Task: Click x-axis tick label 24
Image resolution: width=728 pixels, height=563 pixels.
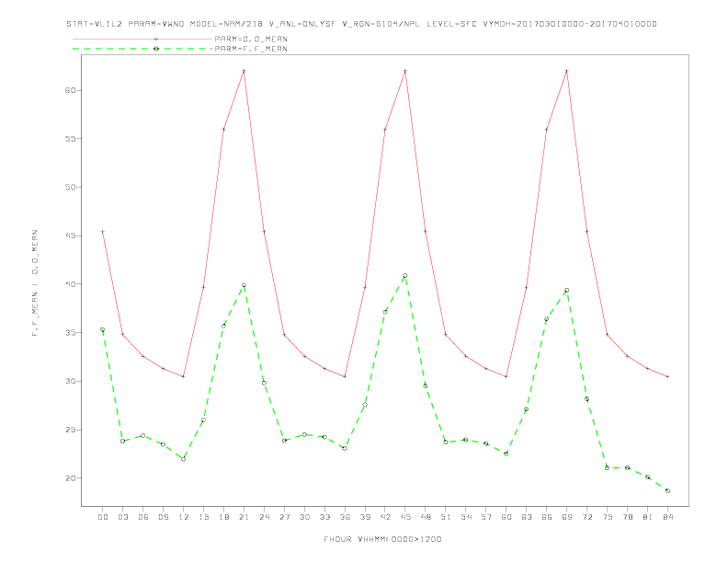Action: pos(264,517)
